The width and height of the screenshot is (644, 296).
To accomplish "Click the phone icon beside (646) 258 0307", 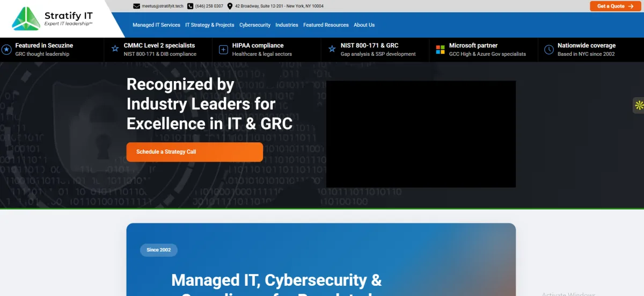I will point(190,6).
